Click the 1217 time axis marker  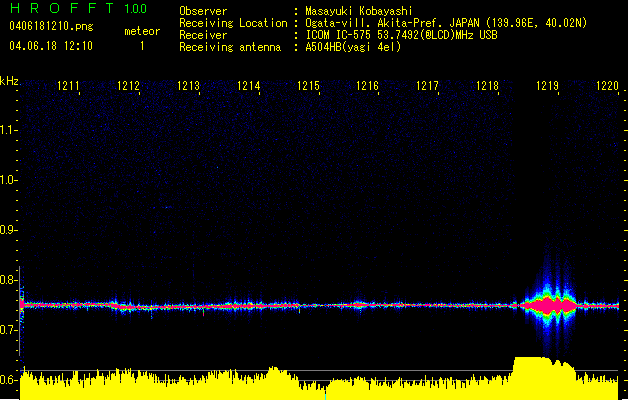(427, 86)
